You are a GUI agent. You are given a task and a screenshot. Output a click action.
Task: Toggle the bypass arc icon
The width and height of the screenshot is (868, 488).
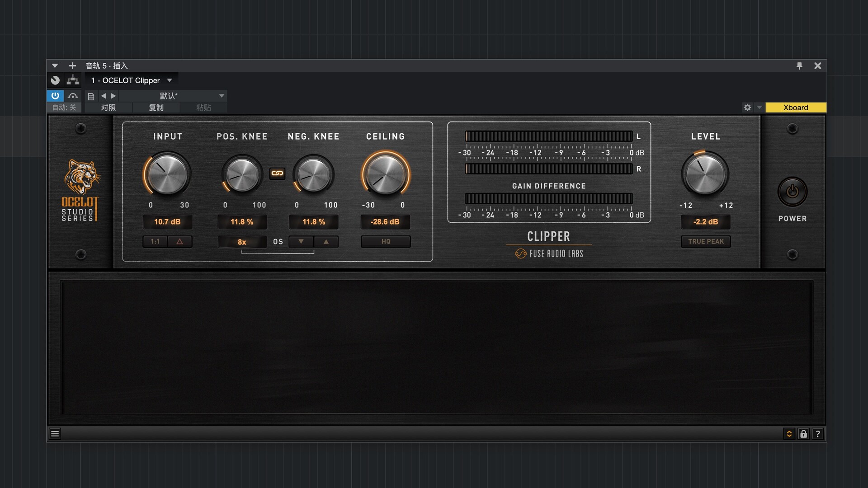[73, 96]
